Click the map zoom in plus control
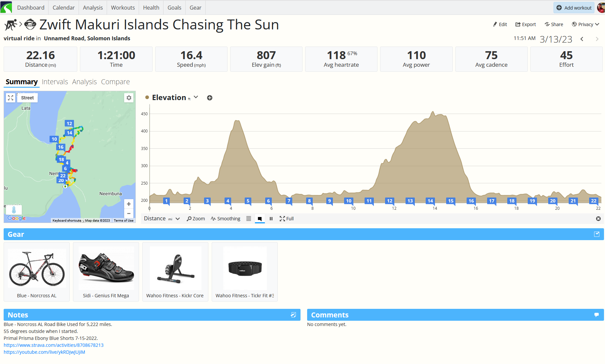This screenshot has width=605, height=364. pyautogui.click(x=129, y=204)
